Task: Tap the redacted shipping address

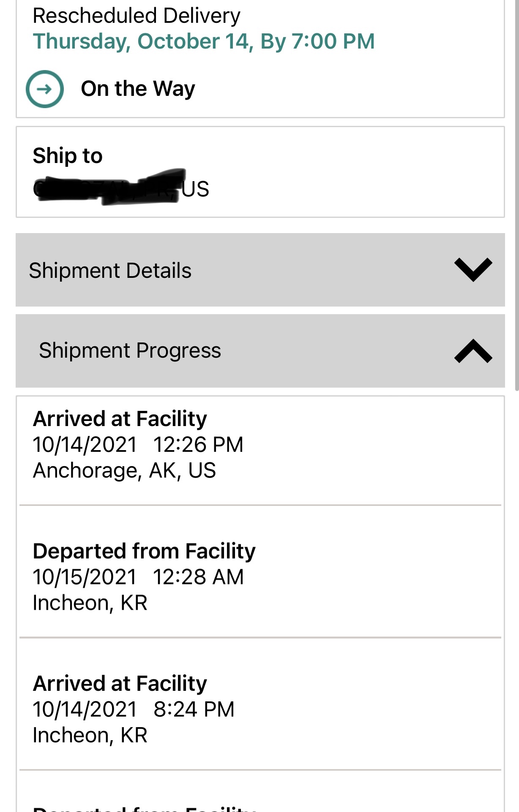Action: point(108,188)
